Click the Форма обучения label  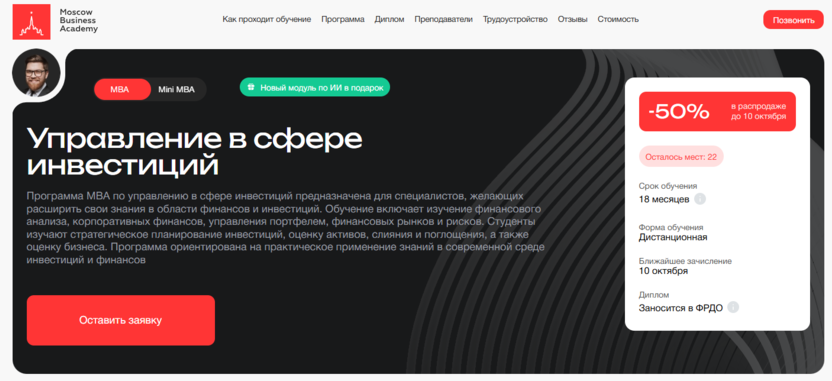pyautogui.click(x=671, y=227)
